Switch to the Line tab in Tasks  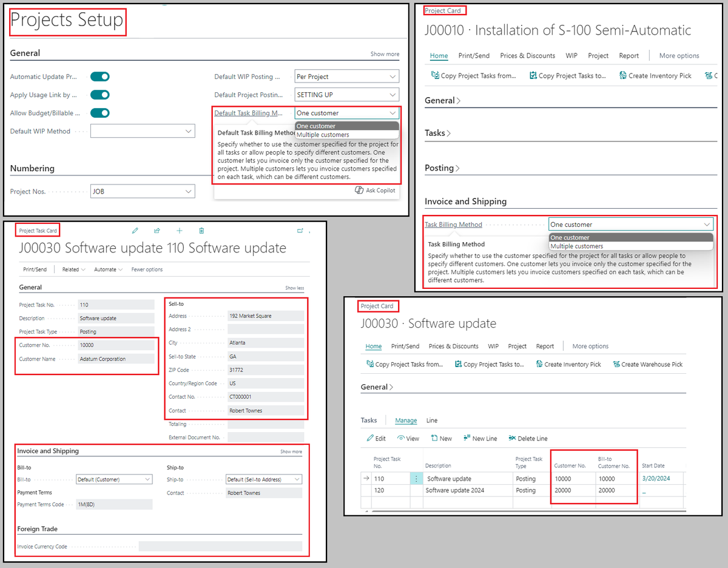click(432, 420)
